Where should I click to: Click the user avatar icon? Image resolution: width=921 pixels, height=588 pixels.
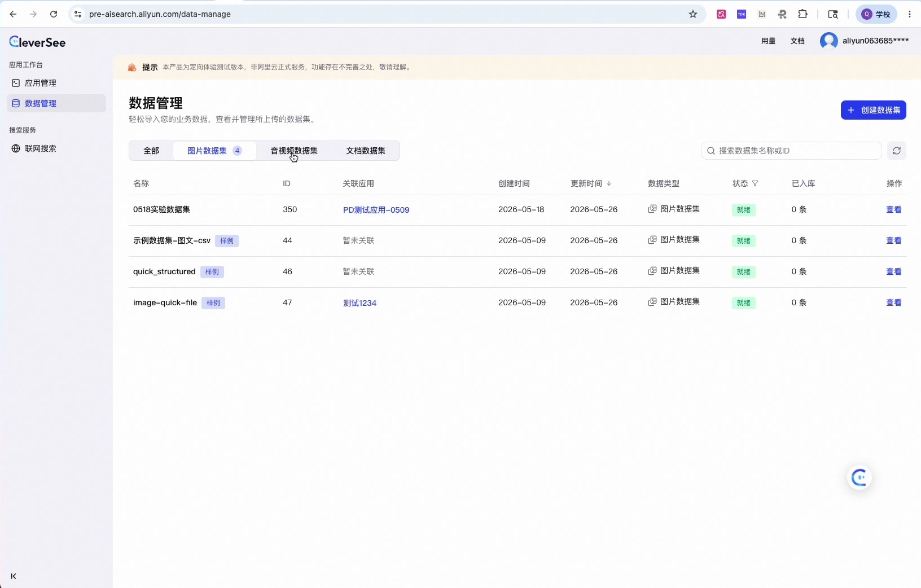point(828,41)
